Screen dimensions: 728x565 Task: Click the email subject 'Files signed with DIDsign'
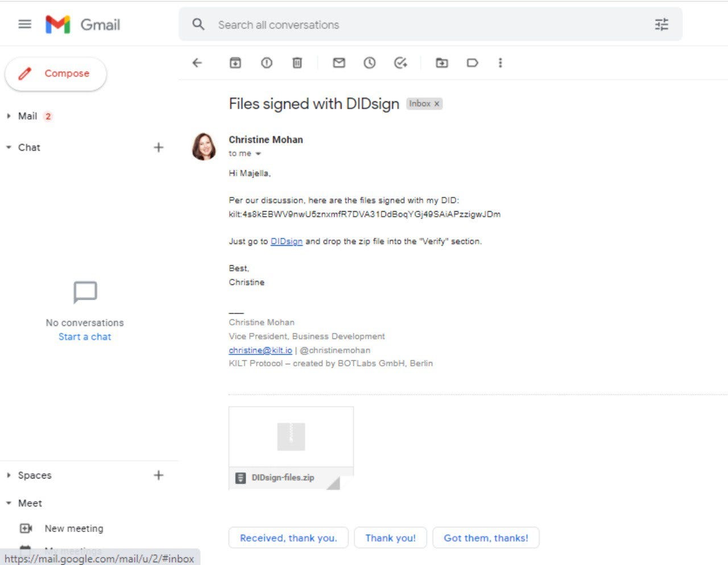pyautogui.click(x=314, y=104)
